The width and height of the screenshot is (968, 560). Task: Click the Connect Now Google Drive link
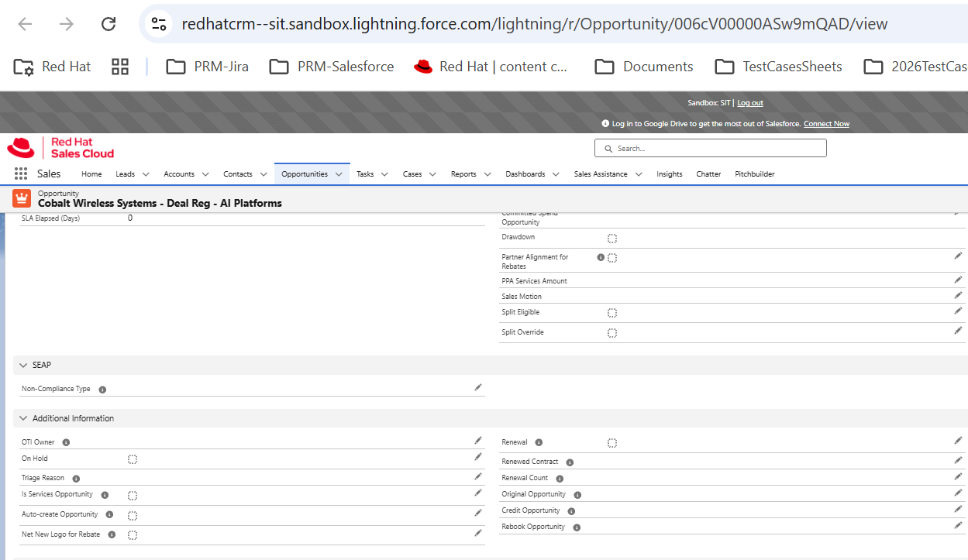click(x=826, y=124)
